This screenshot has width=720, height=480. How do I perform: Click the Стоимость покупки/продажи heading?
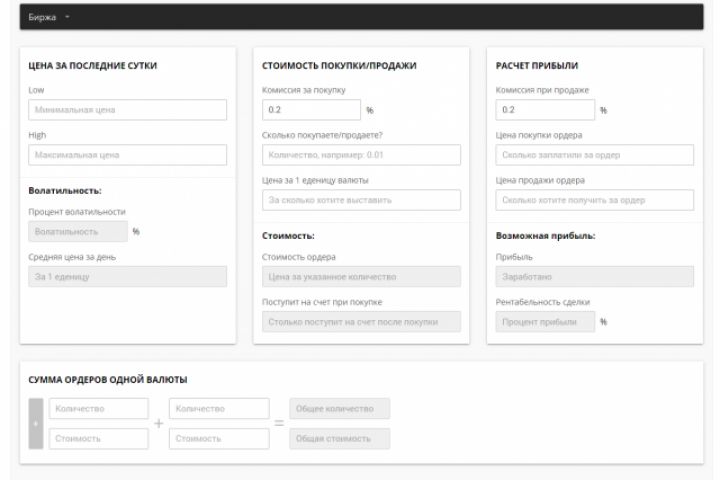coord(339,66)
